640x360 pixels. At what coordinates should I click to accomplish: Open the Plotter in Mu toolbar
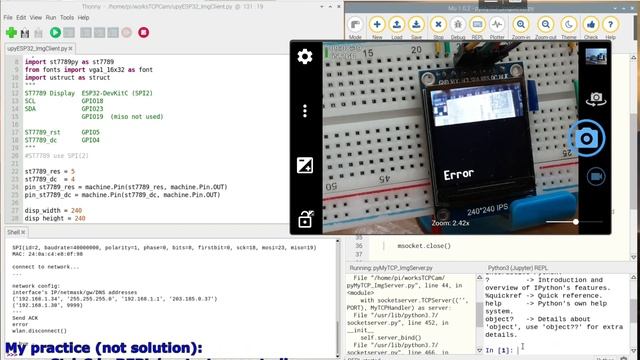tap(497, 28)
